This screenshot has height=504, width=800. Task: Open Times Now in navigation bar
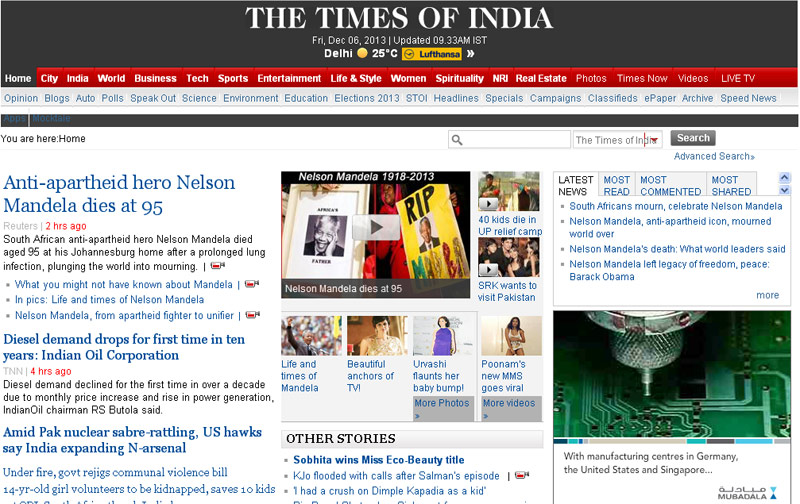pos(642,78)
